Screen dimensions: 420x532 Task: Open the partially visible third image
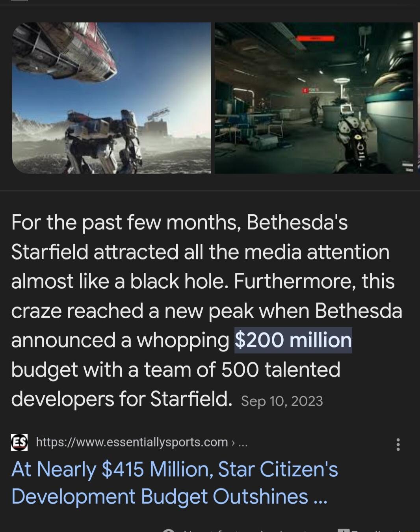(x=418, y=98)
